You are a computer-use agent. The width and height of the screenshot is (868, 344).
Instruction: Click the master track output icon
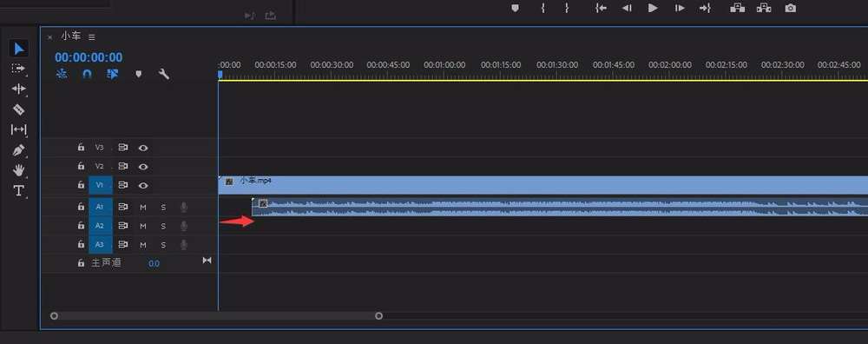pos(207,261)
